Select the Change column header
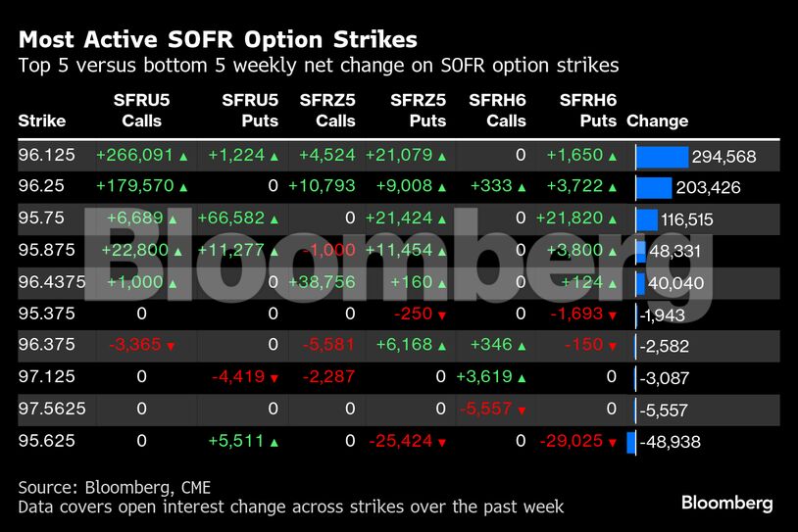 657,121
